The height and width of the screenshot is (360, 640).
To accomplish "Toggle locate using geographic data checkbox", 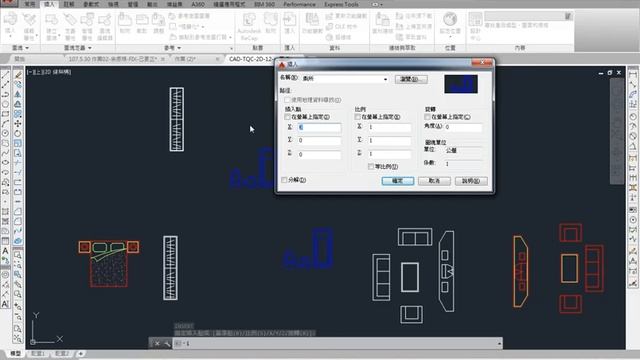I will 287,100.
